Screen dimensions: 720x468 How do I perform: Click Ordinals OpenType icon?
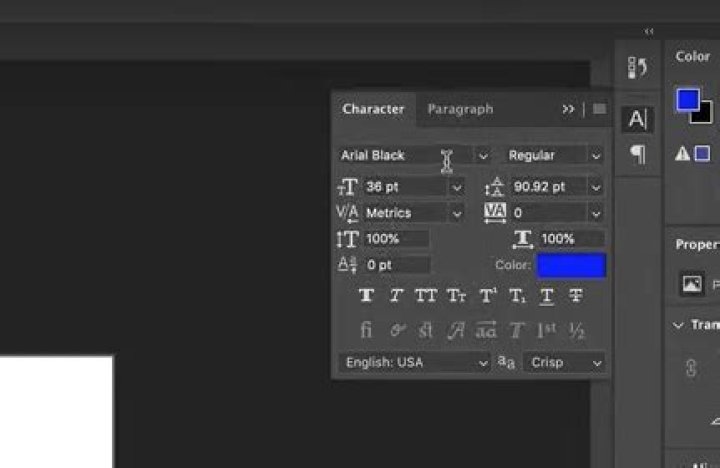pyautogui.click(x=546, y=330)
